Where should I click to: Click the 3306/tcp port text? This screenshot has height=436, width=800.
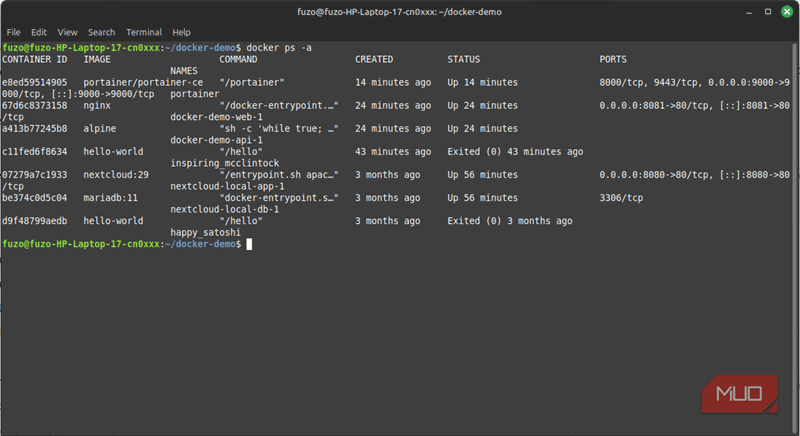pyautogui.click(x=623, y=198)
